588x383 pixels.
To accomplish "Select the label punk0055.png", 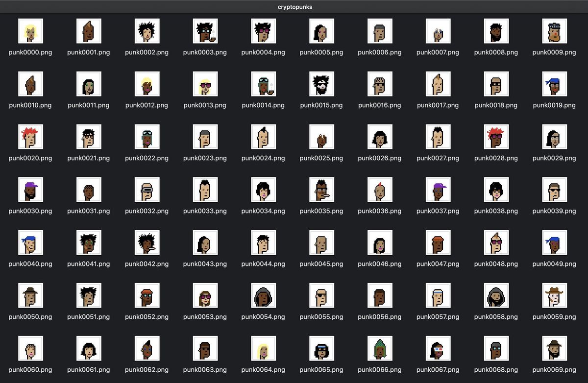I will tap(321, 317).
